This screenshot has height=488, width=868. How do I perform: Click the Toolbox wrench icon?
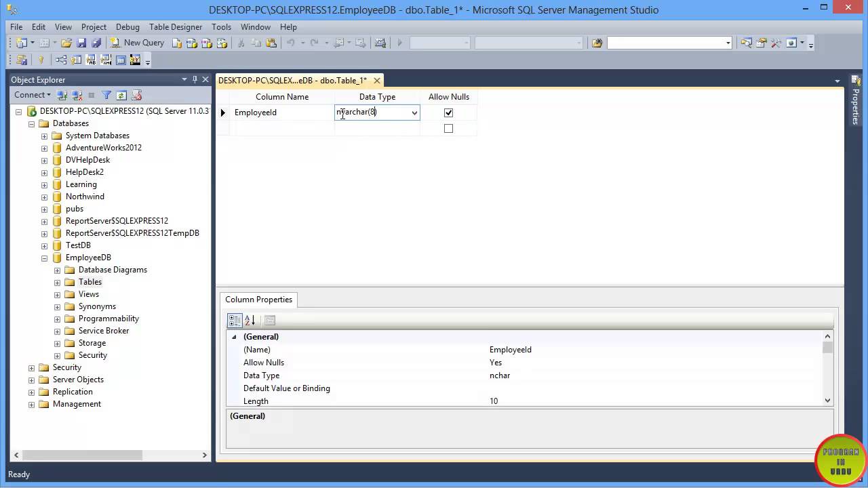(776, 43)
